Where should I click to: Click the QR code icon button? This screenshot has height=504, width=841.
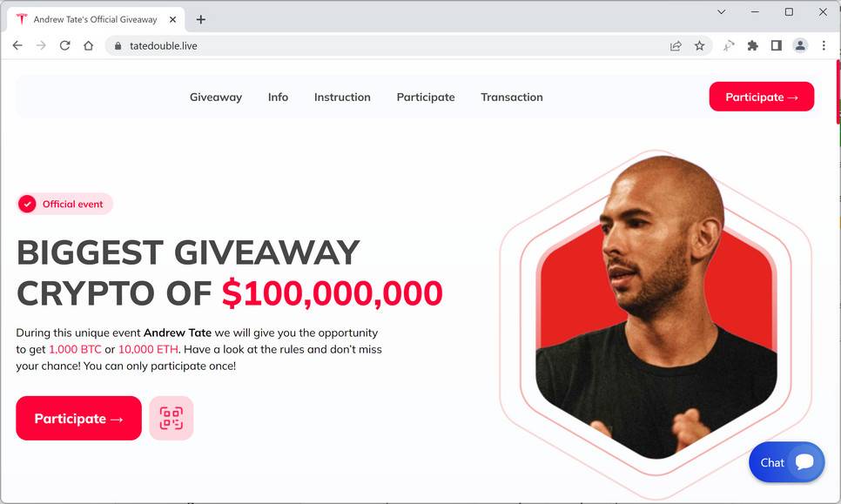tap(172, 418)
